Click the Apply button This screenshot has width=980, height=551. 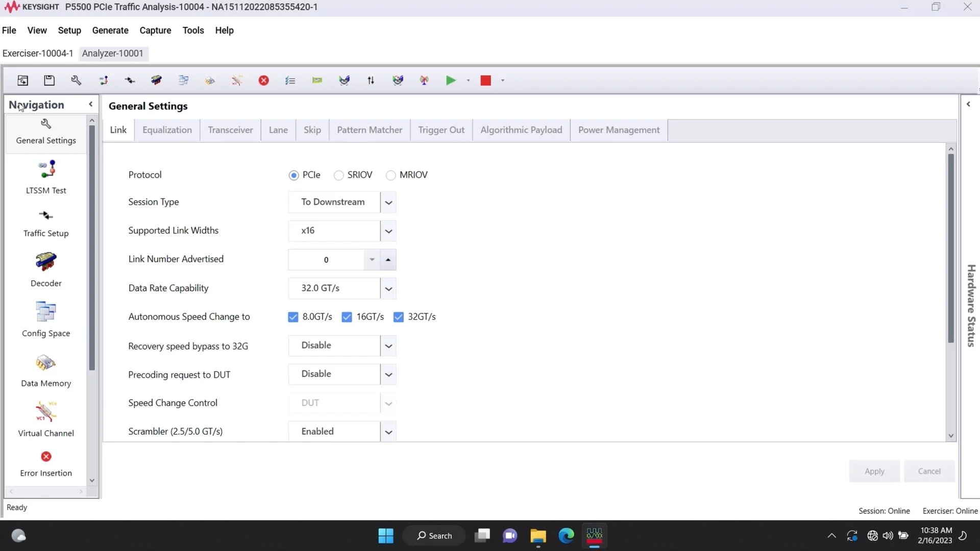pos(874,471)
